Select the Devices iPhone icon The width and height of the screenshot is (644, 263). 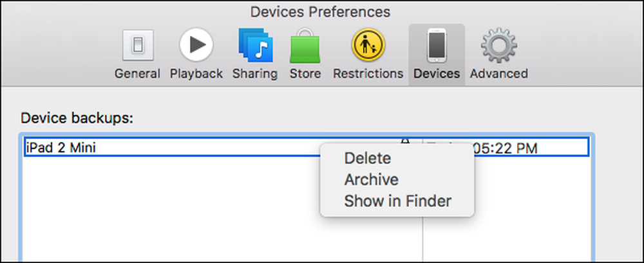tap(437, 45)
